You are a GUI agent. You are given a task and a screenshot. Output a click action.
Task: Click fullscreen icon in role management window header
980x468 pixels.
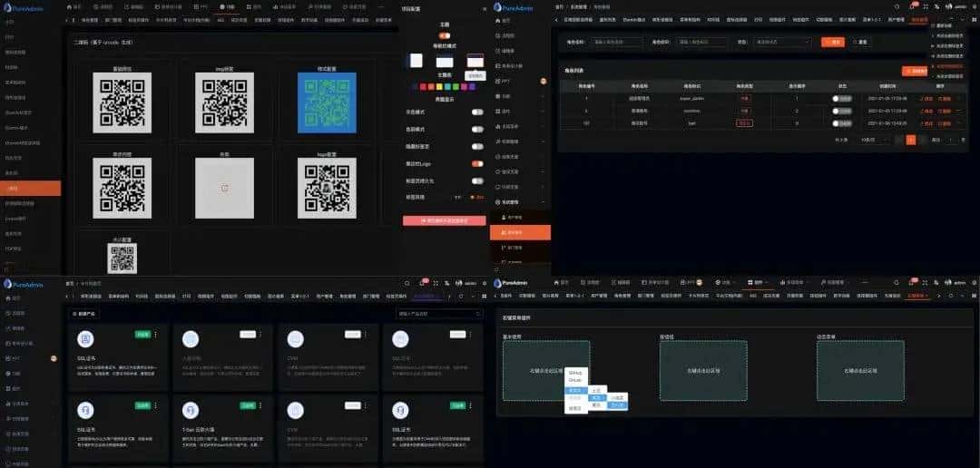[925, 6]
